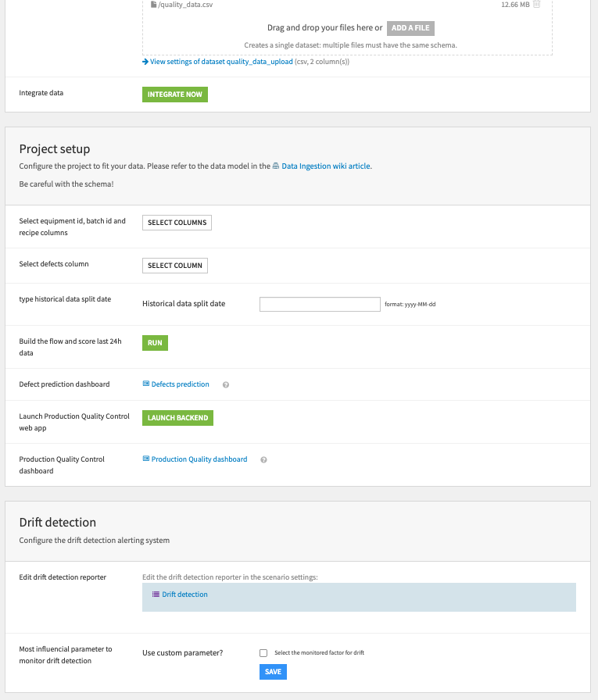Open the help icon beside Production Quality dashboard
Screen dimensions: 598x700
click(263, 459)
